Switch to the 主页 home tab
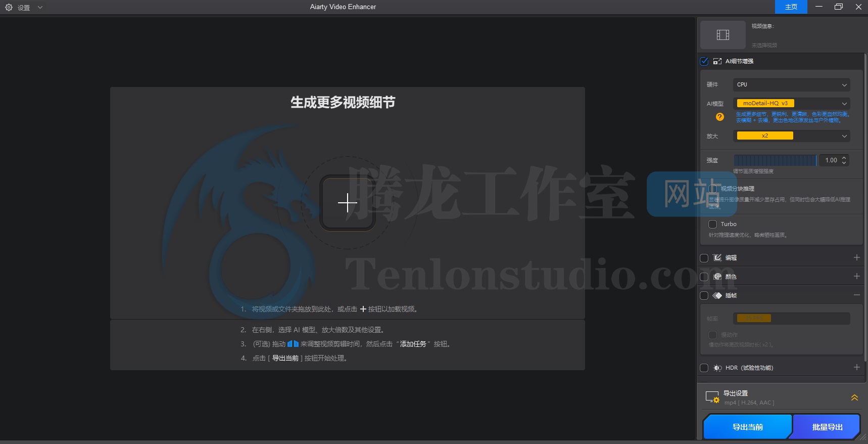The image size is (868, 444). [x=791, y=7]
